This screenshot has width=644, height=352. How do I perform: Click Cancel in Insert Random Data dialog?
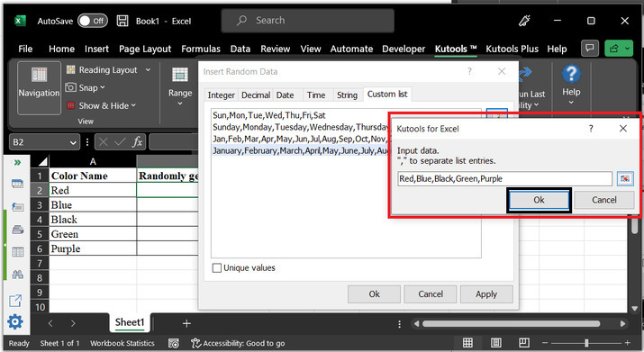point(430,294)
